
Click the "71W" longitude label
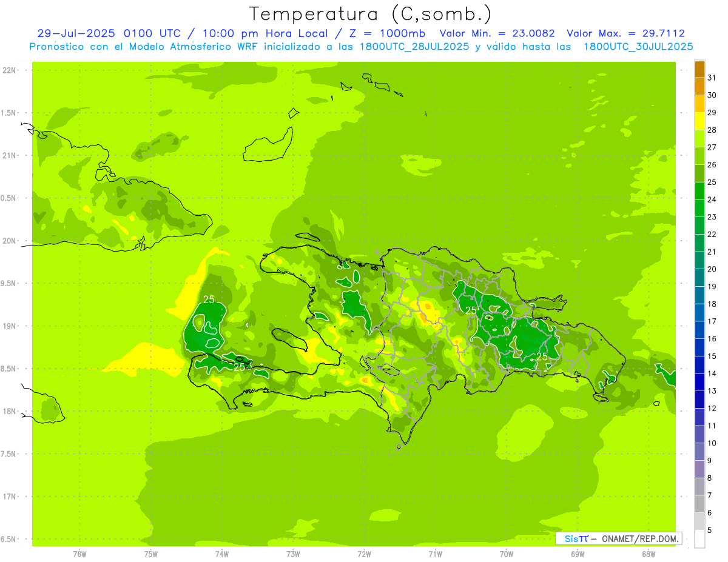click(435, 554)
